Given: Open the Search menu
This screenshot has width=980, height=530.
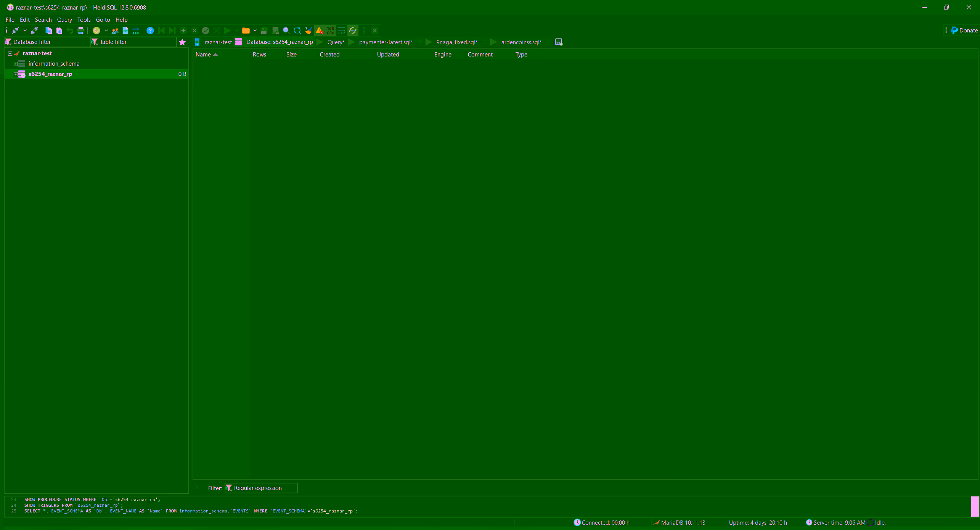Looking at the screenshot, I should coord(43,20).
